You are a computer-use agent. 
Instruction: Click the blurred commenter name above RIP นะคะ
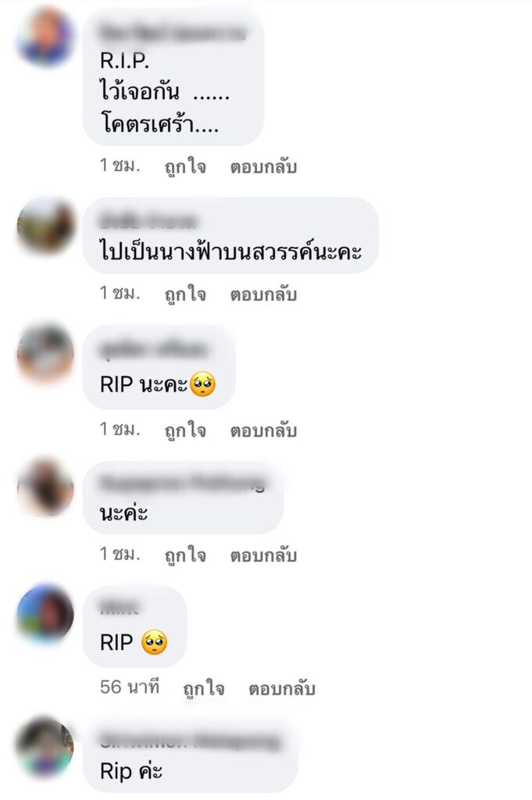tap(153, 350)
